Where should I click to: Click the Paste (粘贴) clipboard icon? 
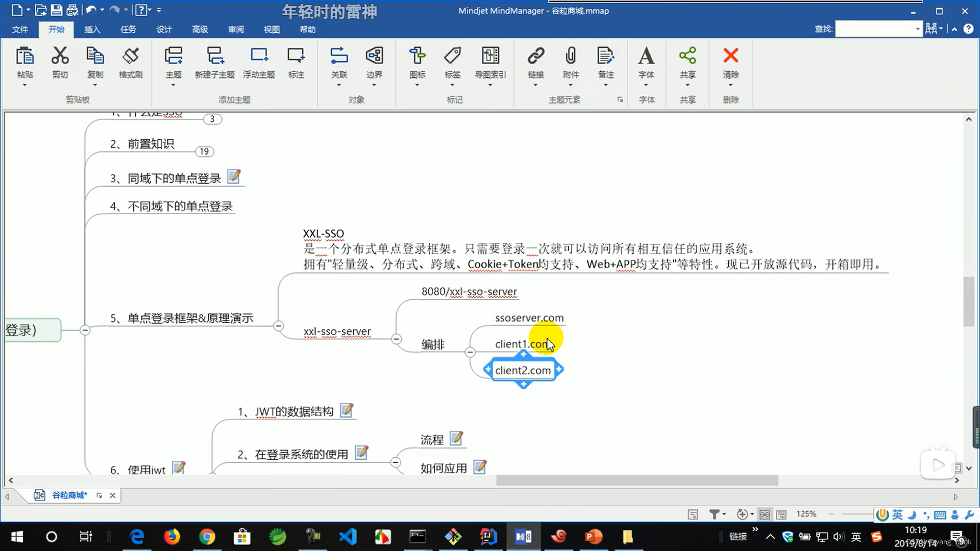pos(24,56)
